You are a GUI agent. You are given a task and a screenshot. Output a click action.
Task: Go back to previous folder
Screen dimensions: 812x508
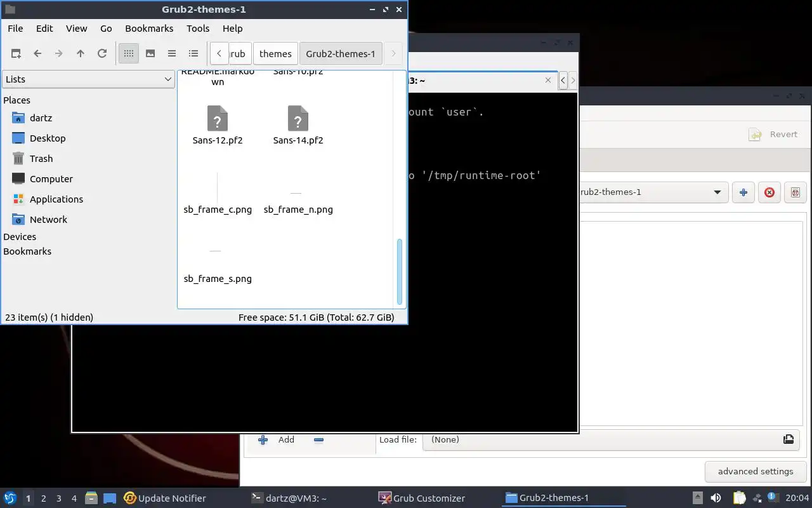coord(37,54)
